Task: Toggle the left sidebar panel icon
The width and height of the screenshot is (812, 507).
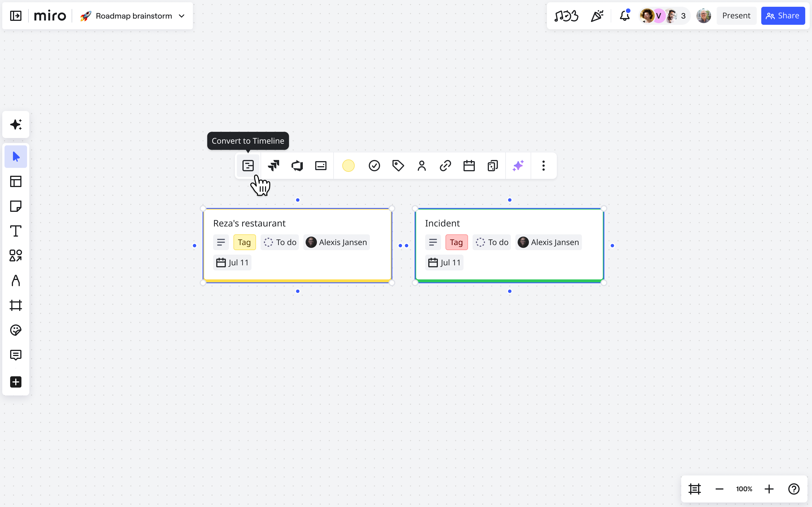Action: tap(16, 16)
